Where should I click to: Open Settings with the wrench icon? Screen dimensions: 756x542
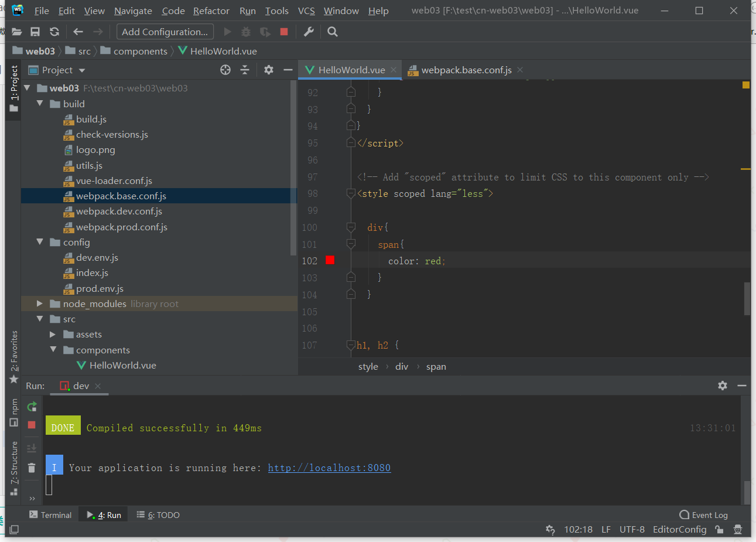tap(309, 32)
